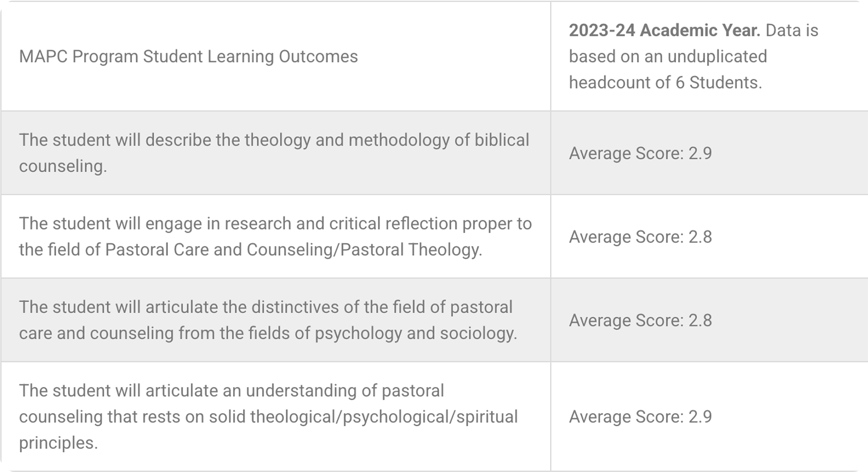Click the word "MAPC" in the header
This screenshot has height=472, width=868.
tap(43, 56)
